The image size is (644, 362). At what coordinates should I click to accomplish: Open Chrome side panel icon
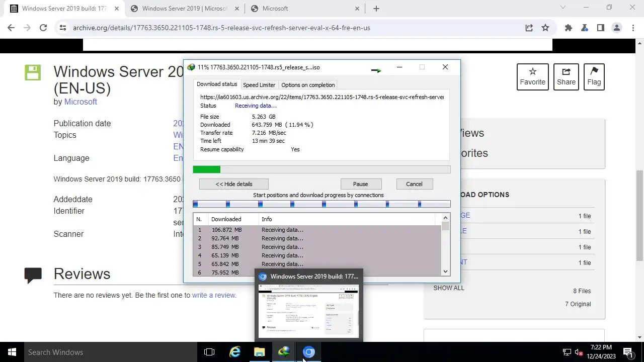click(x=600, y=28)
